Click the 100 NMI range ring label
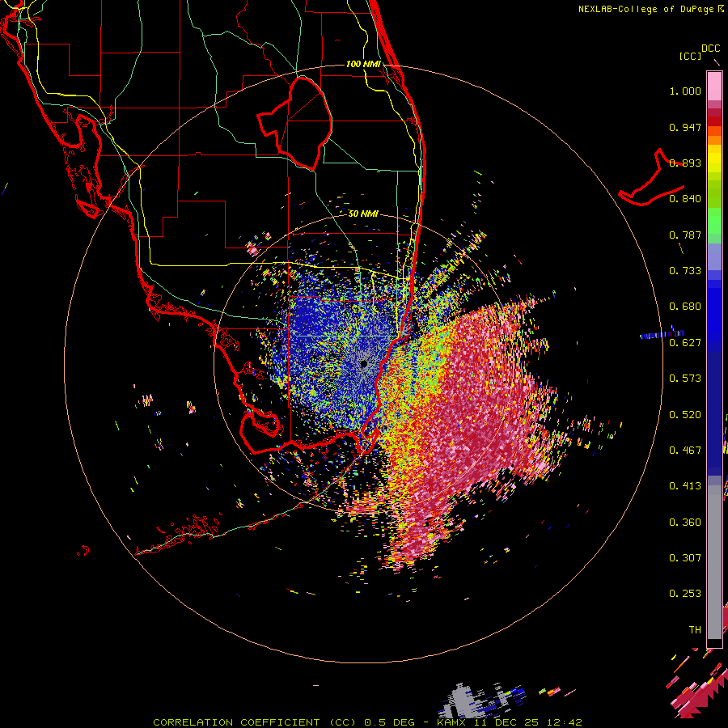Image resolution: width=728 pixels, height=728 pixels. tap(363, 64)
